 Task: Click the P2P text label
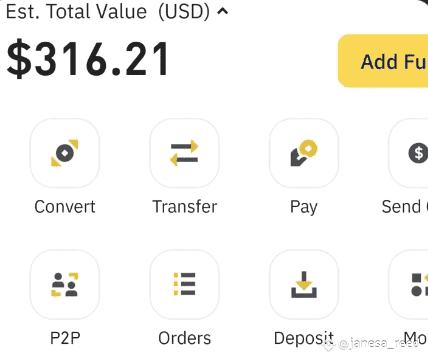click(x=65, y=338)
